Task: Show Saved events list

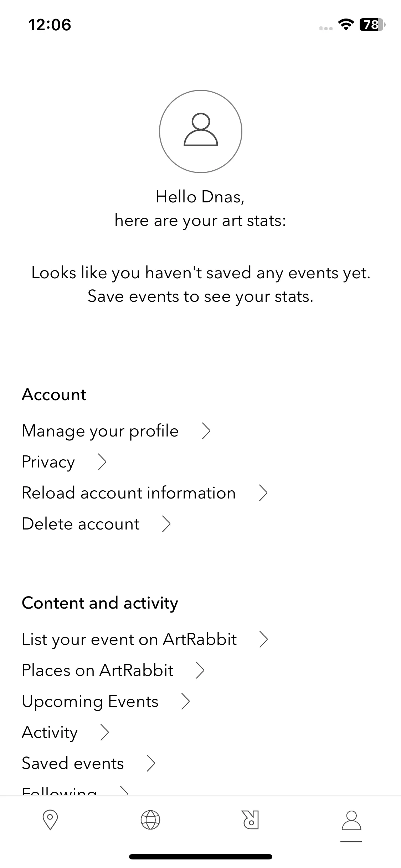Action: pos(73,763)
